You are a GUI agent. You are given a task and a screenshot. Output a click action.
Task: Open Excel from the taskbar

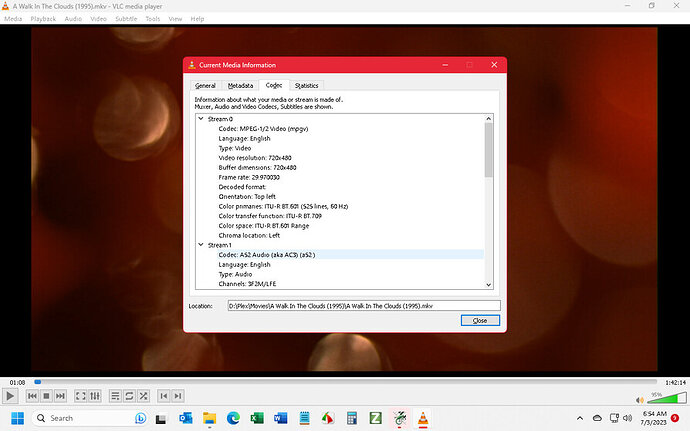point(257,418)
